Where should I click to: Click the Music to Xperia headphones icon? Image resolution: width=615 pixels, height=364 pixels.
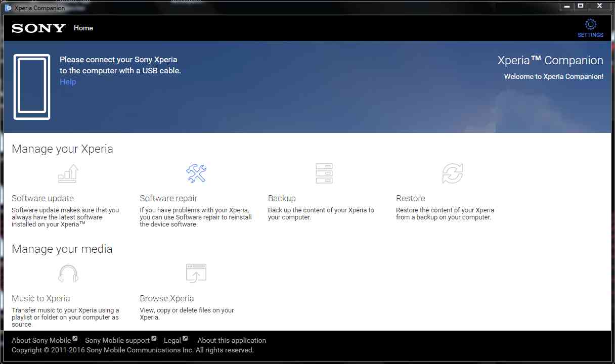68,274
